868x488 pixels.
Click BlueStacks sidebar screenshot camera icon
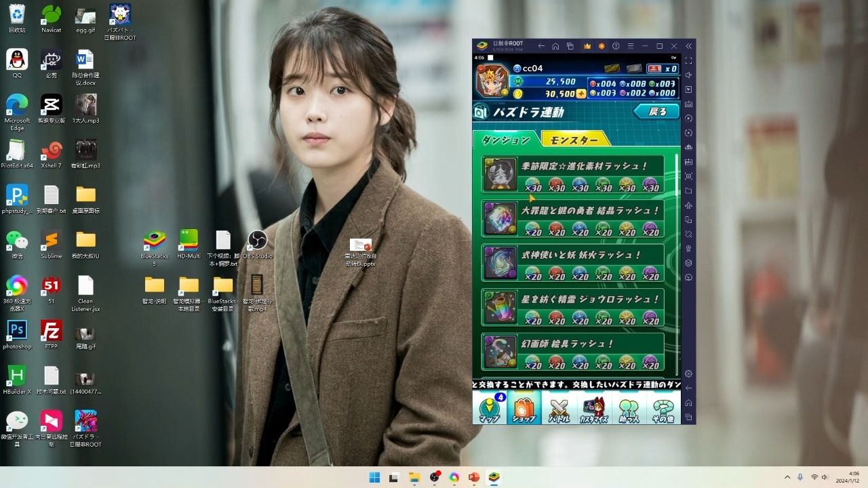point(688,176)
